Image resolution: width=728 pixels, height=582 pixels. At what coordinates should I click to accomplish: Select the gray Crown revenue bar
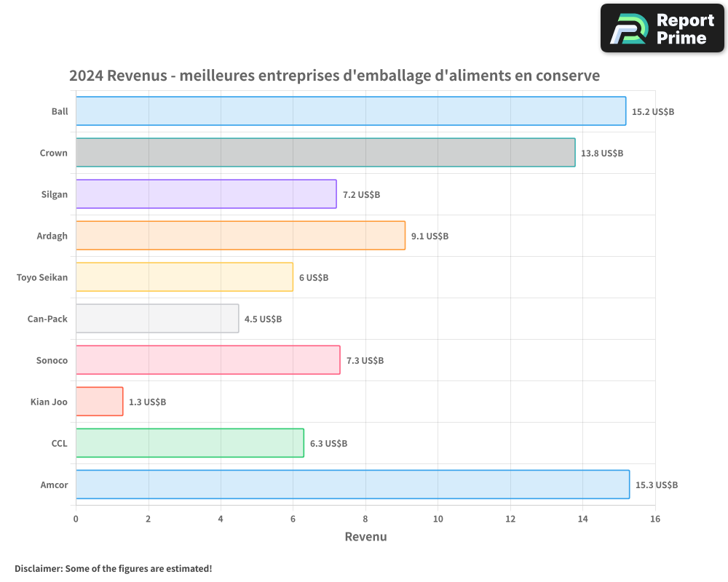click(x=325, y=153)
